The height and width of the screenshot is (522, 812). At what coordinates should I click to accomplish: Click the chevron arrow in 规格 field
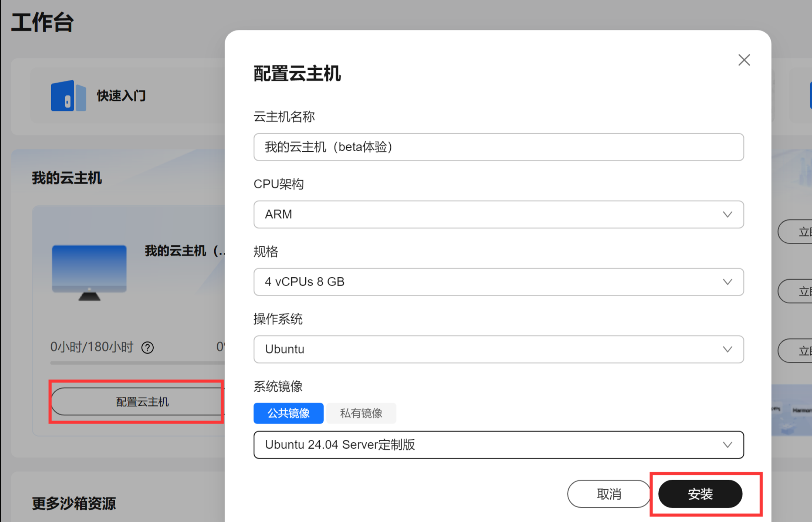click(727, 282)
